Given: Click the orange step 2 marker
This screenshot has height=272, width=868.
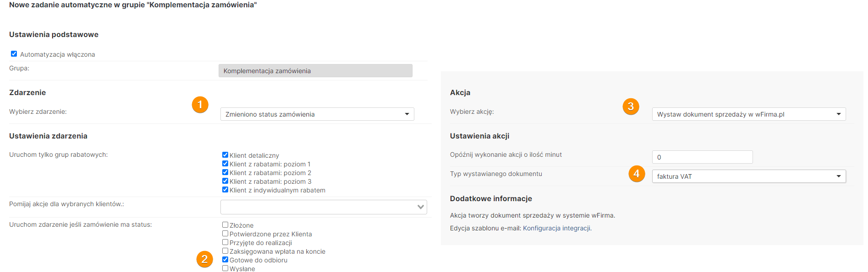Looking at the screenshot, I should tap(204, 259).
